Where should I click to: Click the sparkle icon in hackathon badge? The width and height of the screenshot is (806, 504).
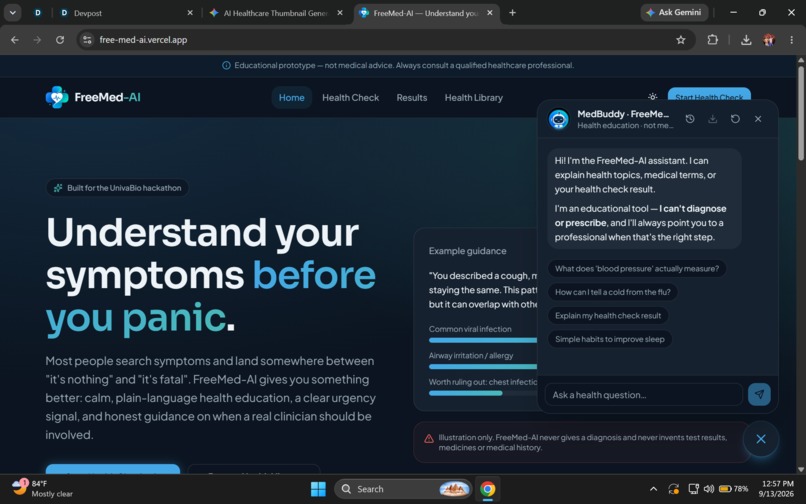click(x=58, y=188)
